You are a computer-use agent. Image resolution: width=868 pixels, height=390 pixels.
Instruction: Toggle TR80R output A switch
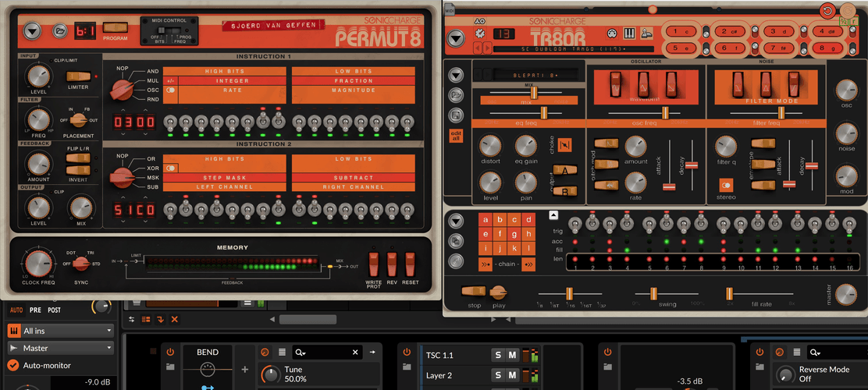click(564, 171)
